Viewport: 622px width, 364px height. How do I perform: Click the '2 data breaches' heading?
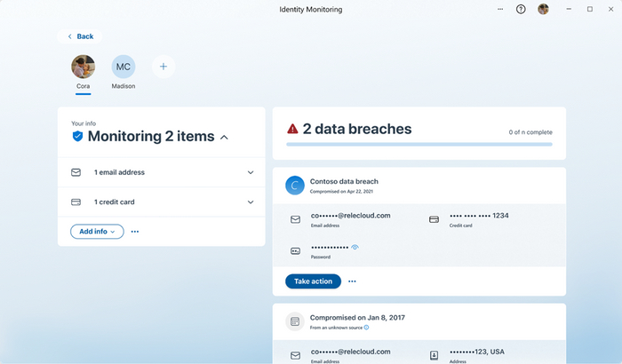click(357, 129)
